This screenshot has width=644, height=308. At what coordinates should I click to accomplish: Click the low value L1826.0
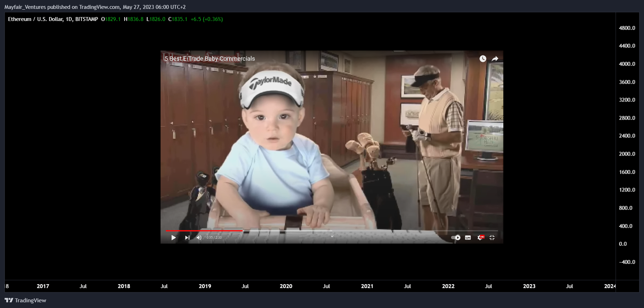coord(156,19)
